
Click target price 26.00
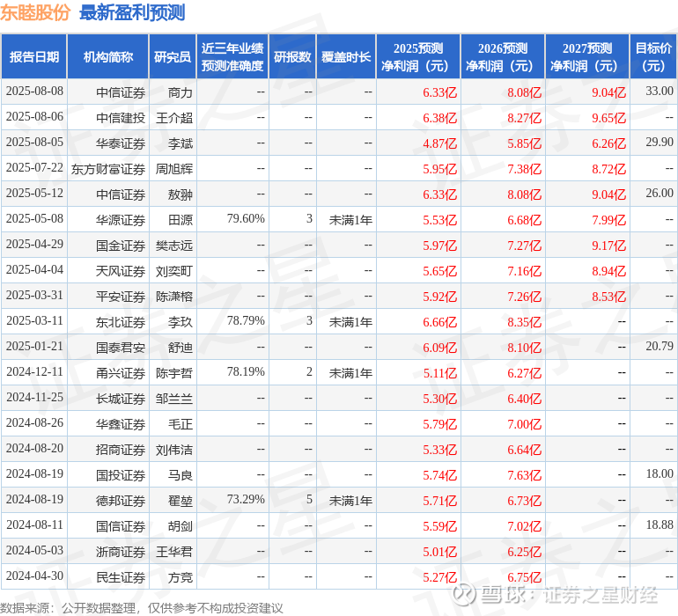pos(660,194)
